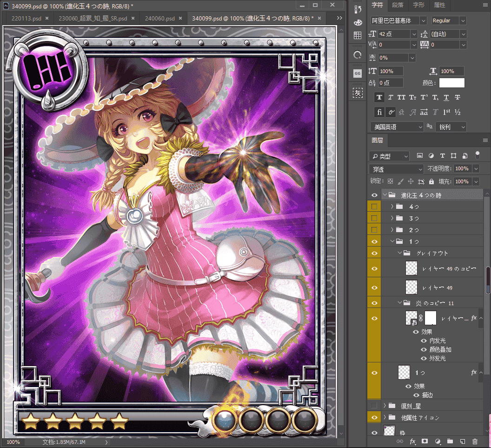Delete layer with trash icon
Screen dimensions: 491x448
[475, 441]
